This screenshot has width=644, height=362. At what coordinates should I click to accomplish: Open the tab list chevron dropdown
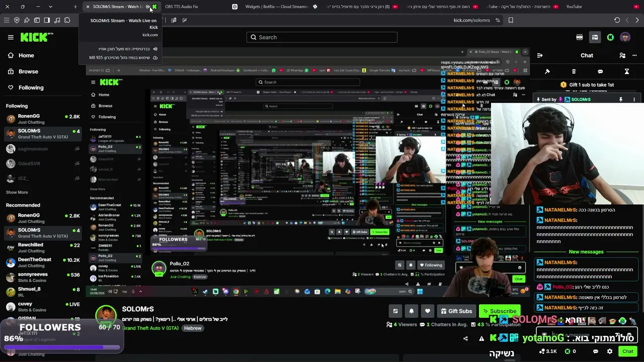(50, 7)
